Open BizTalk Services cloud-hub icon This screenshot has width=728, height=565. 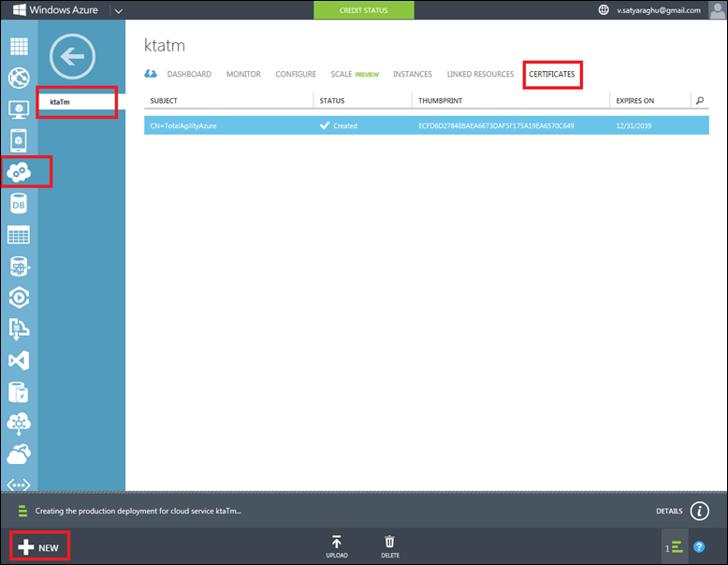tap(19, 424)
